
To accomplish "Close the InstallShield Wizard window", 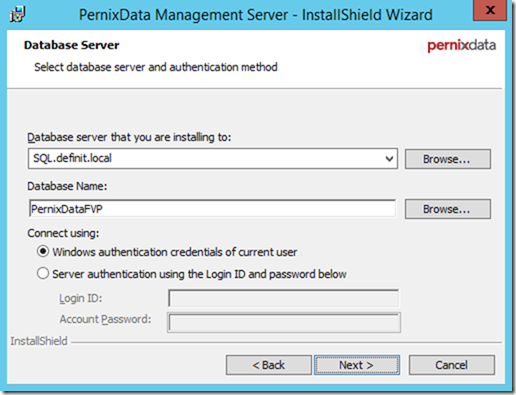I will [490, 10].
